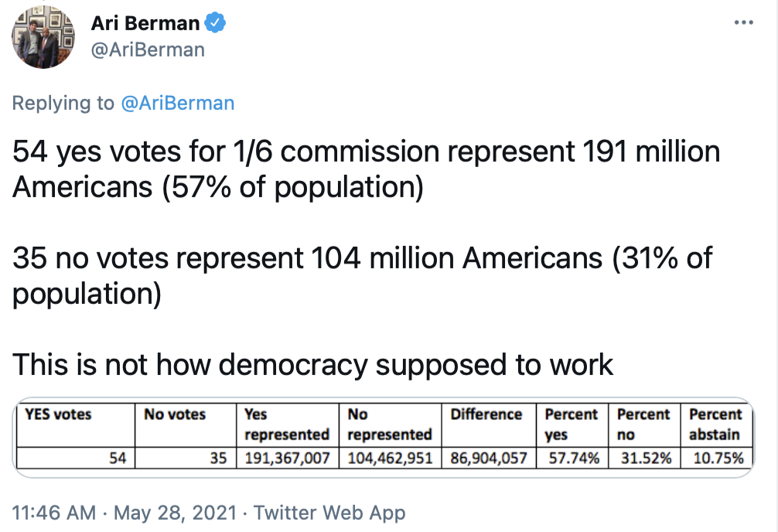Click the YES votes table header
The height and width of the screenshot is (532, 778).
pyautogui.click(x=59, y=415)
